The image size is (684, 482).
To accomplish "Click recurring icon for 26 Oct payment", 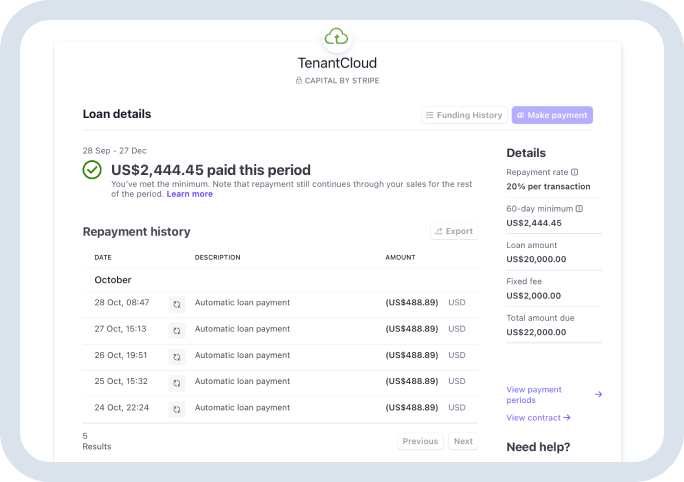I will click(177, 356).
